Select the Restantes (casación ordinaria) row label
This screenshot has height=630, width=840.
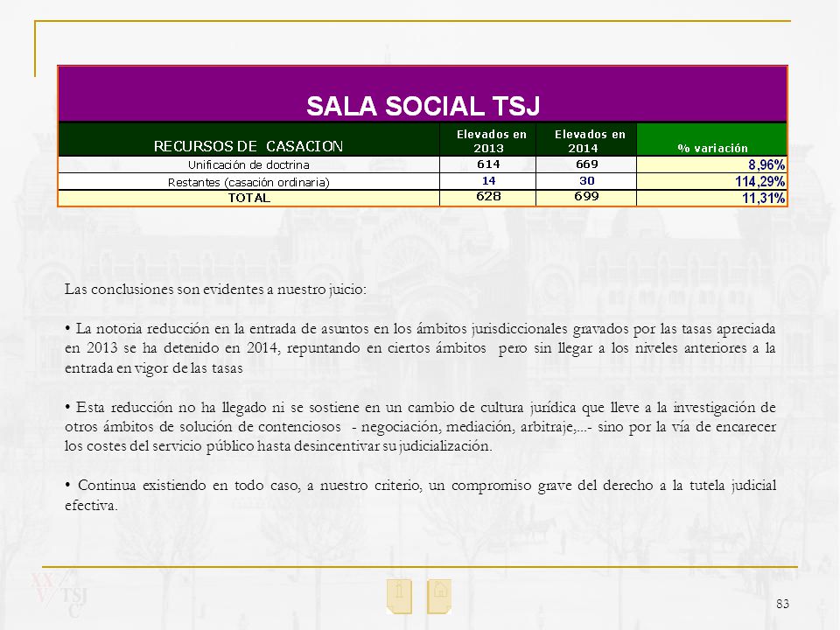point(248,182)
